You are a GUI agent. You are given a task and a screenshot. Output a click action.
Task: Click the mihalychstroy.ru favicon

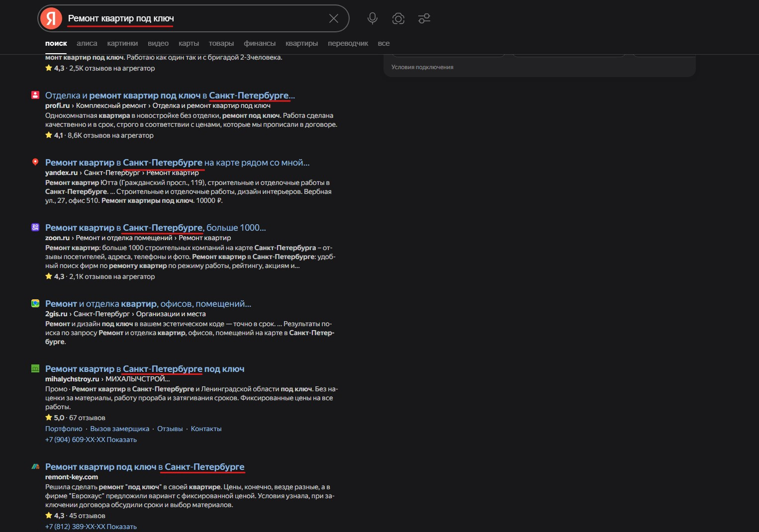click(x=35, y=368)
